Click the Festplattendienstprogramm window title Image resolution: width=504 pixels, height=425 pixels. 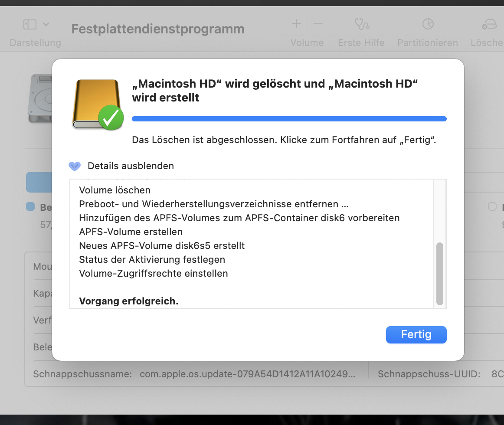click(158, 29)
